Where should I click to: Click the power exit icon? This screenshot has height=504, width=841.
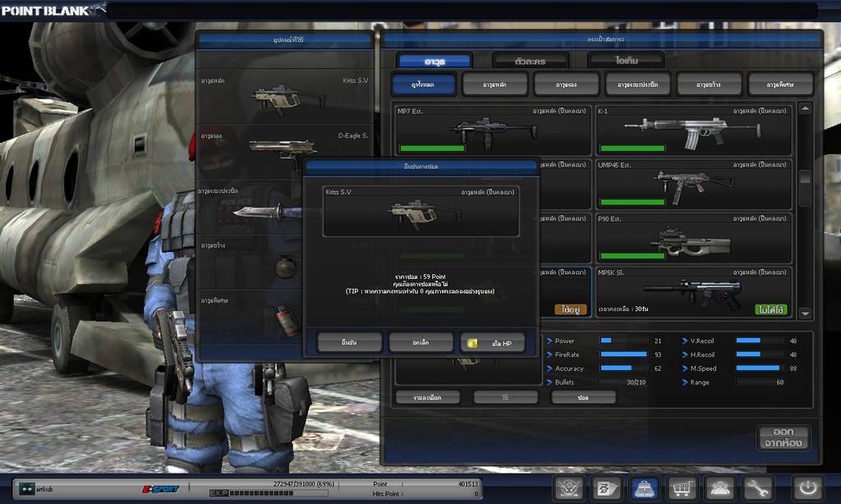pos(807,488)
